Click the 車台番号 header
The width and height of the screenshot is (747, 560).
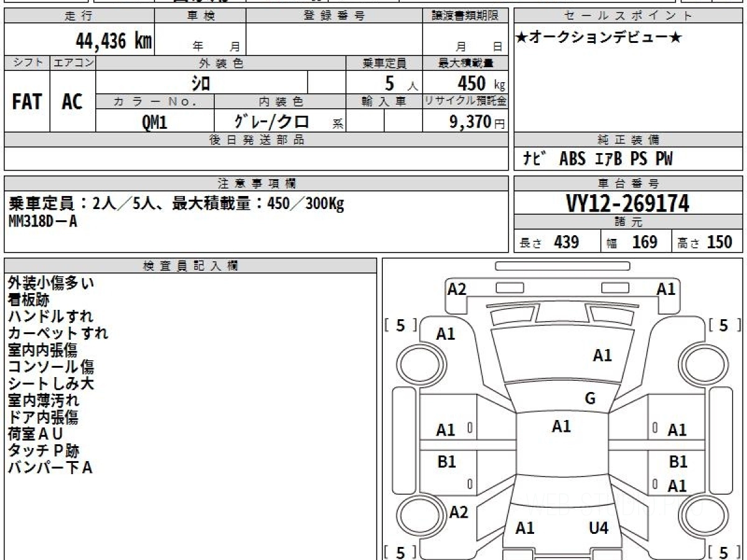(x=629, y=184)
